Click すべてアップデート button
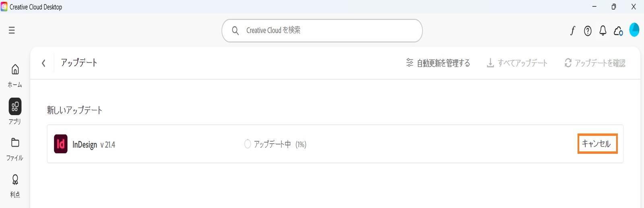This screenshot has width=644, height=208. pos(517,63)
